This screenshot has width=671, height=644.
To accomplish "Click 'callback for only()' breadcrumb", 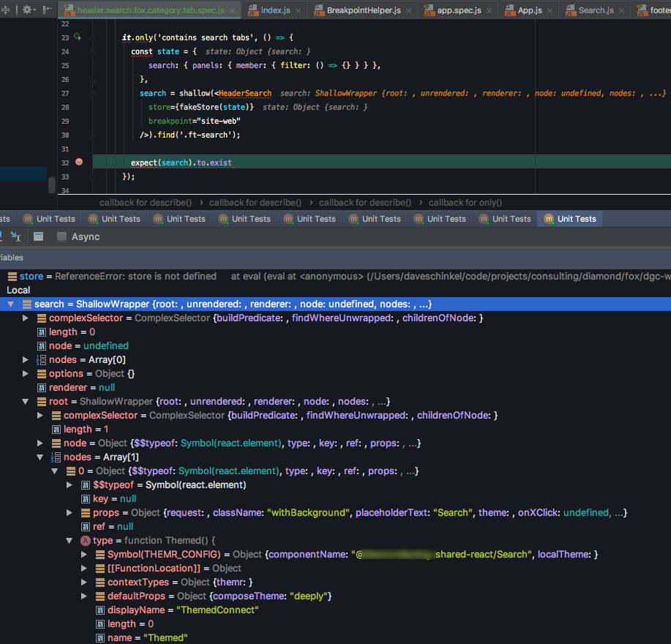I will [465, 203].
